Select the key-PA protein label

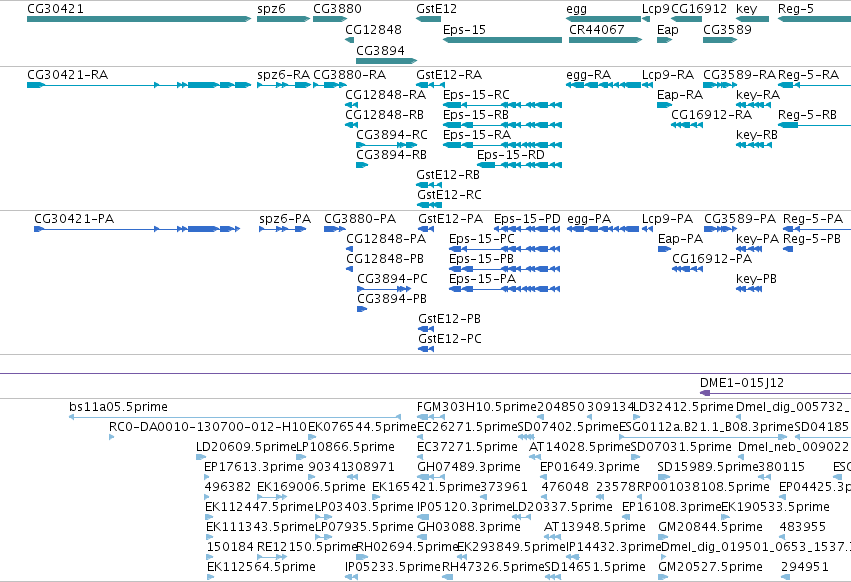(x=758, y=239)
